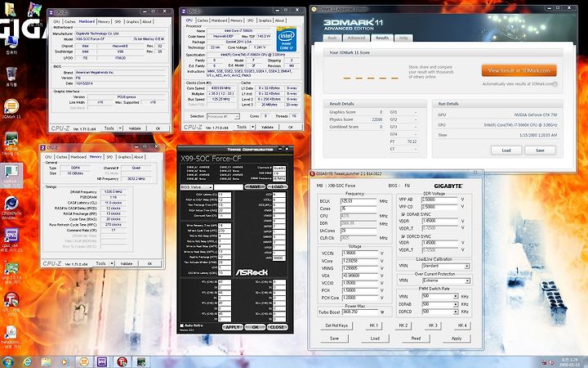Expand Tools dropdown arrow in CPU-tab CPU-Z window
Image resolution: width=588 pixels, height=368 pixels.
click(252, 127)
